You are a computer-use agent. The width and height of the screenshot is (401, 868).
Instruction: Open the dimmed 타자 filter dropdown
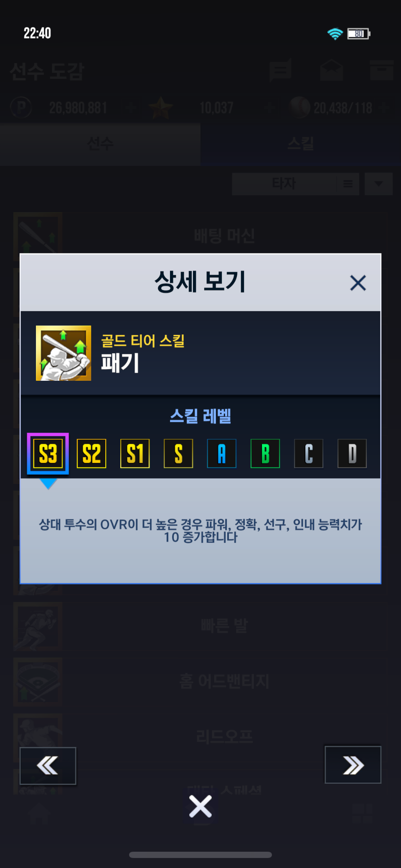pos(284,184)
